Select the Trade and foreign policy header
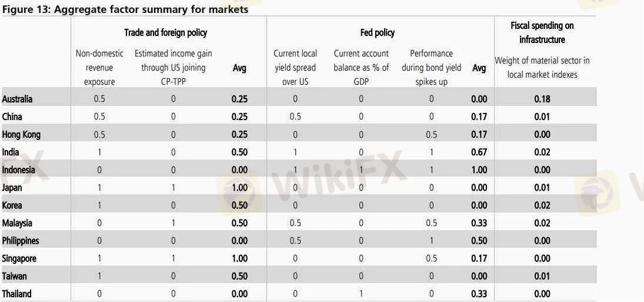The width and height of the screenshot is (644, 302). (165, 32)
